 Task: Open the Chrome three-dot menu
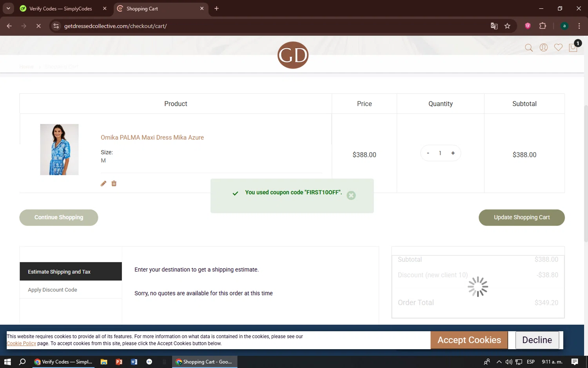[x=579, y=26]
